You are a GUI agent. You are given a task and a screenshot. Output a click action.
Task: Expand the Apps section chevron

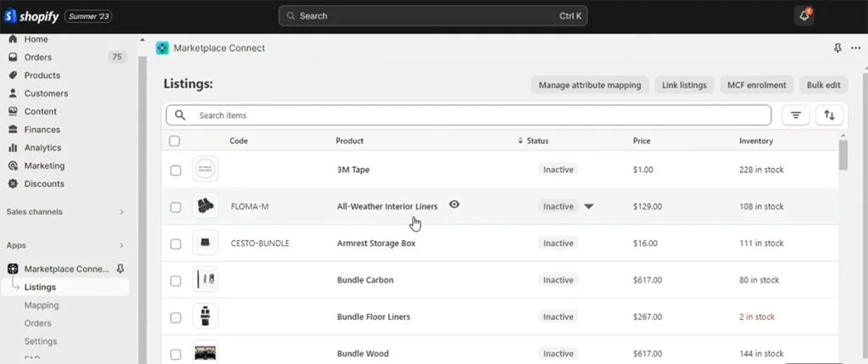[x=121, y=245]
